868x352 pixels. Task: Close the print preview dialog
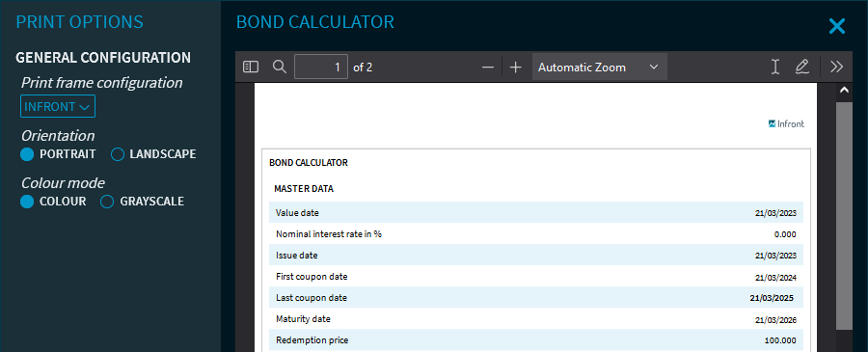coord(837,26)
